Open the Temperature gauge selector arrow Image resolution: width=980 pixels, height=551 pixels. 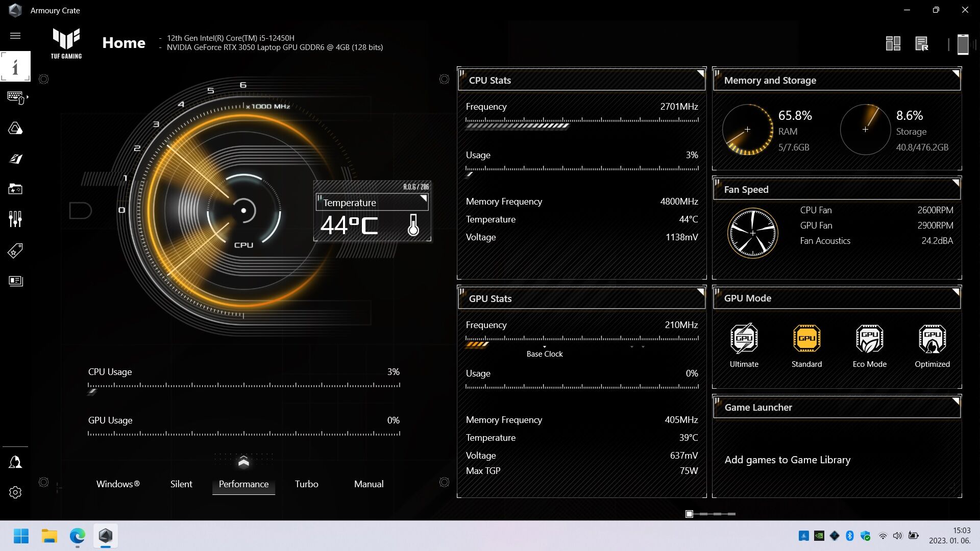tap(423, 198)
